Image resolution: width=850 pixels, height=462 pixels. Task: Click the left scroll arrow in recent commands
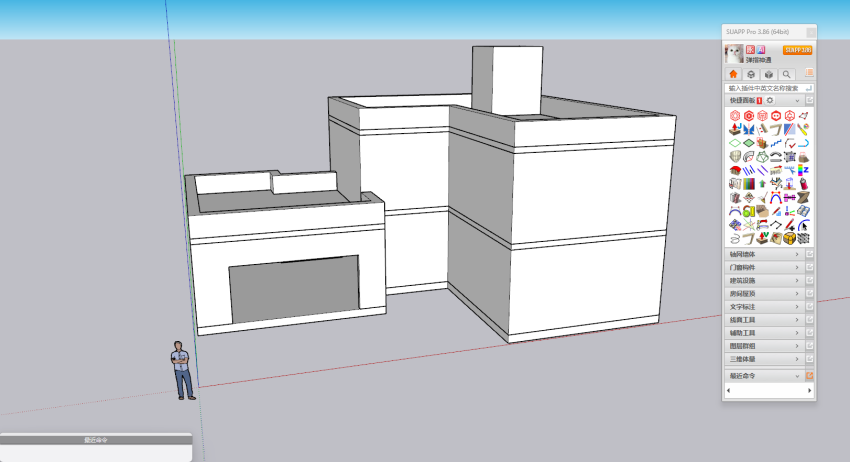pos(728,390)
